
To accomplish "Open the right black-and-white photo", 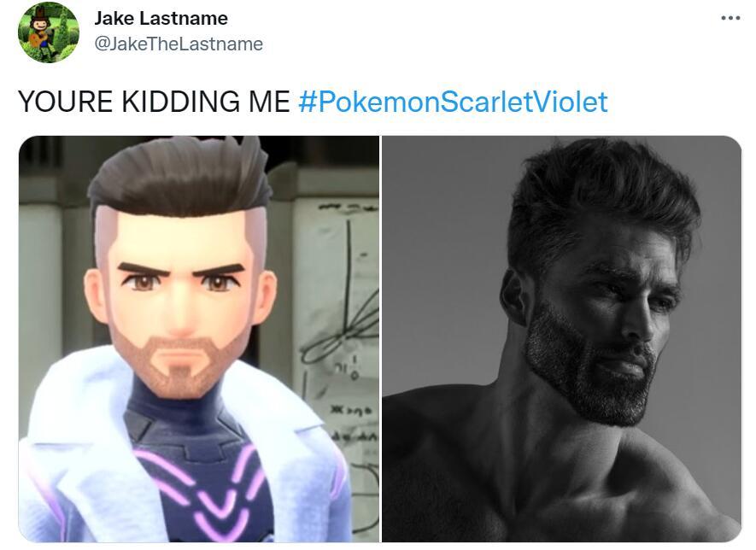I will point(561,338).
